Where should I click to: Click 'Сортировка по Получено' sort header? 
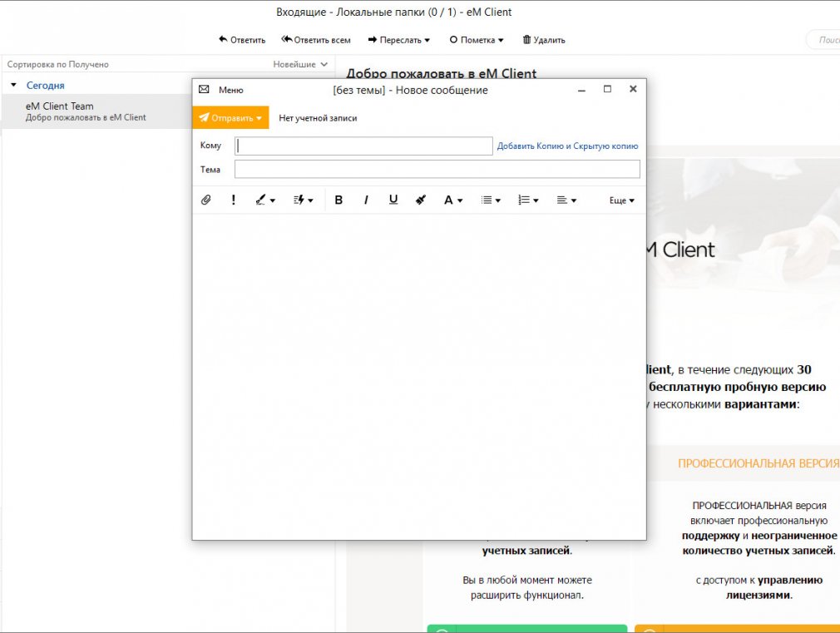[x=58, y=64]
